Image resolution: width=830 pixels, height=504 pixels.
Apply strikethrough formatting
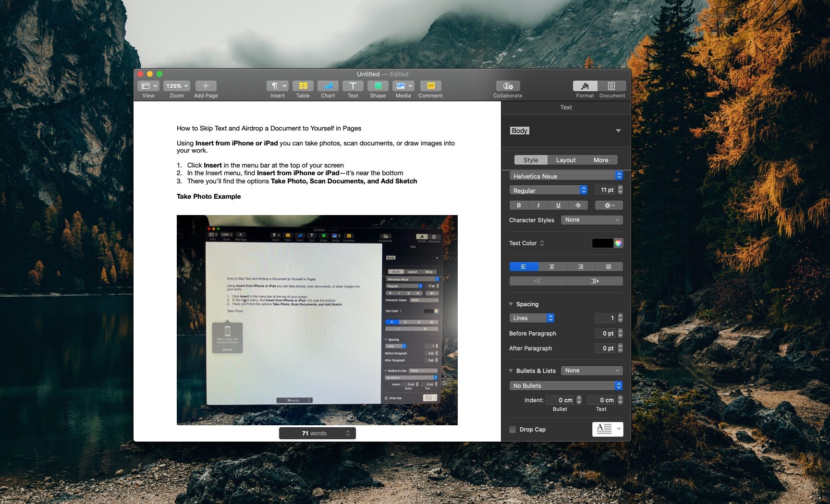click(578, 205)
